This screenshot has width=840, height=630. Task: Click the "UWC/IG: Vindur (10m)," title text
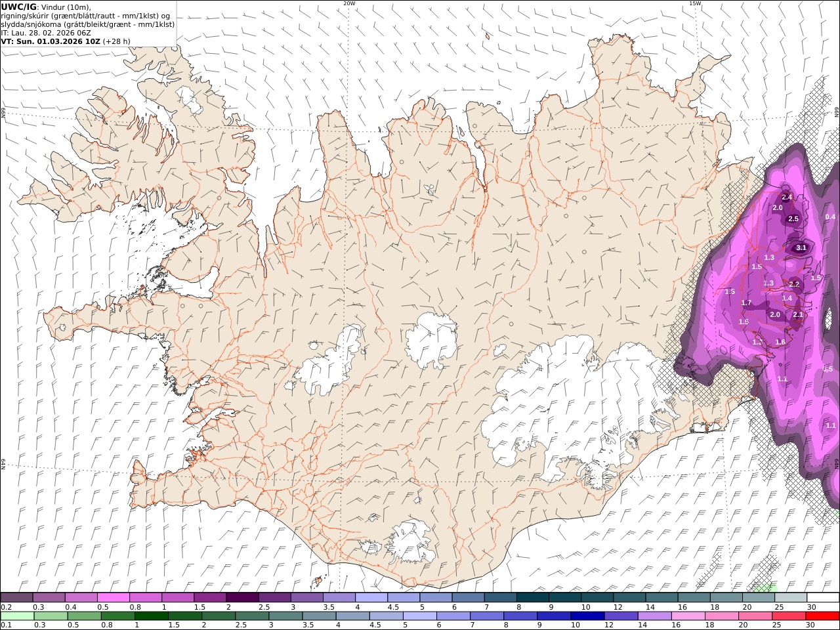(x=46, y=7)
